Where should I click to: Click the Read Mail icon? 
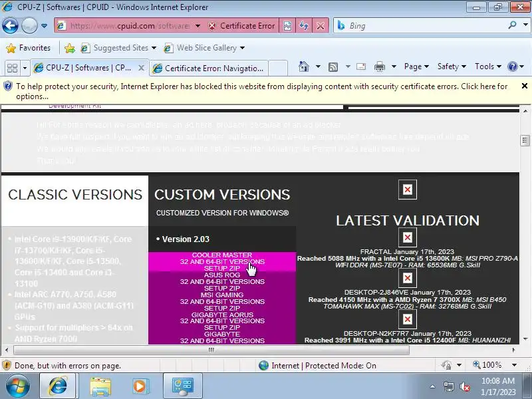point(361,66)
